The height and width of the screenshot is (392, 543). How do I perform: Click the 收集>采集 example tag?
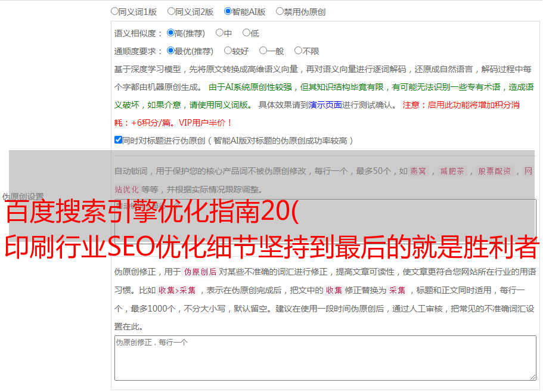pyautogui.click(x=177, y=290)
